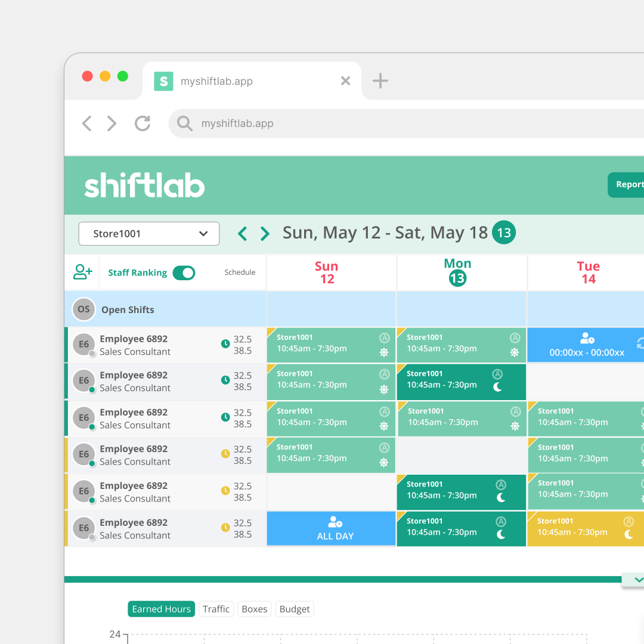Click the add employee icon

pyautogui.click(x=82, y=273)
